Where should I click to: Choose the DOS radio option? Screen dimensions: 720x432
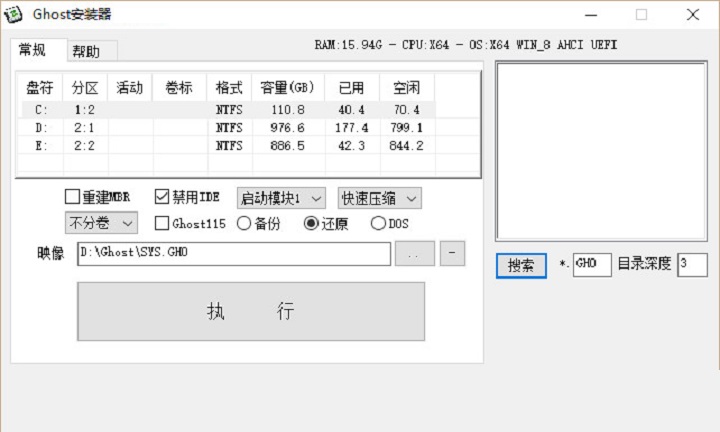(378, 224)
